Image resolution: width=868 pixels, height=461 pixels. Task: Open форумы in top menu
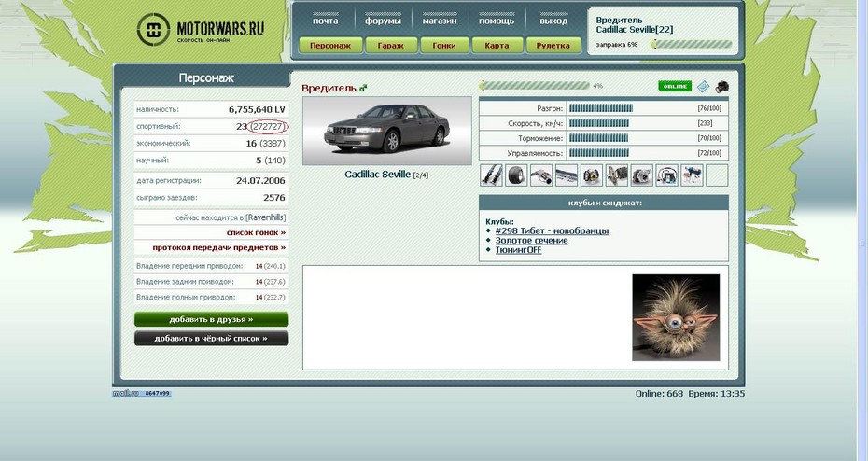click(x=383, y=21)
